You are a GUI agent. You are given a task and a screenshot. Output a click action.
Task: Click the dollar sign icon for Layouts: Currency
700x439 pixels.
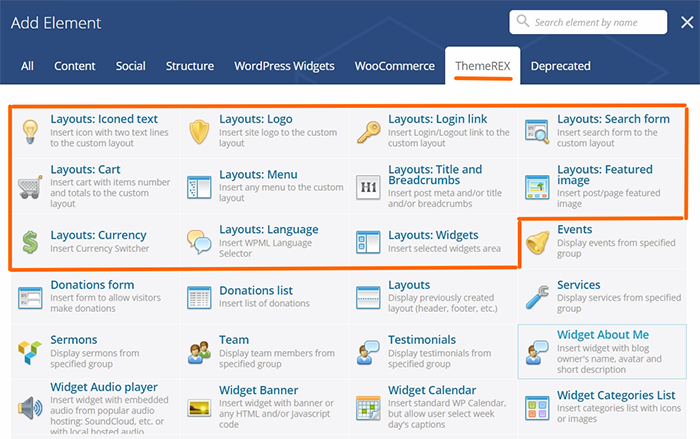click(31, 242)
